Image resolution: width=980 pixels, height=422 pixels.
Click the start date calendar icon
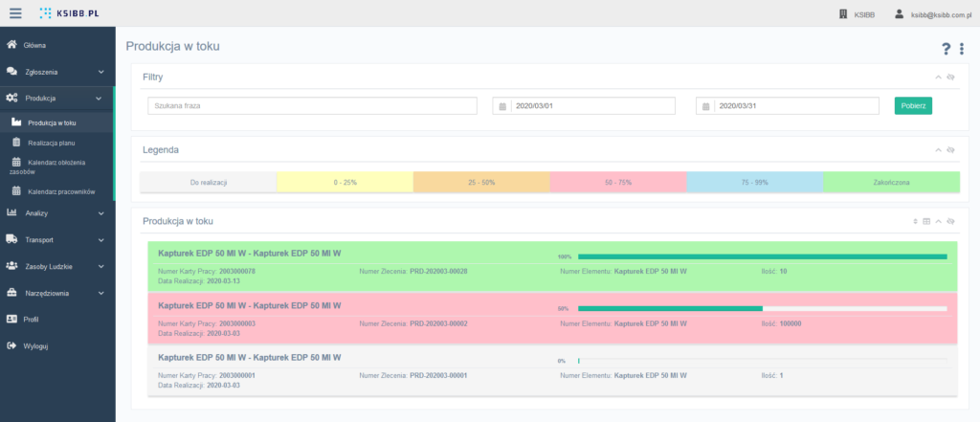coord(501,106)
